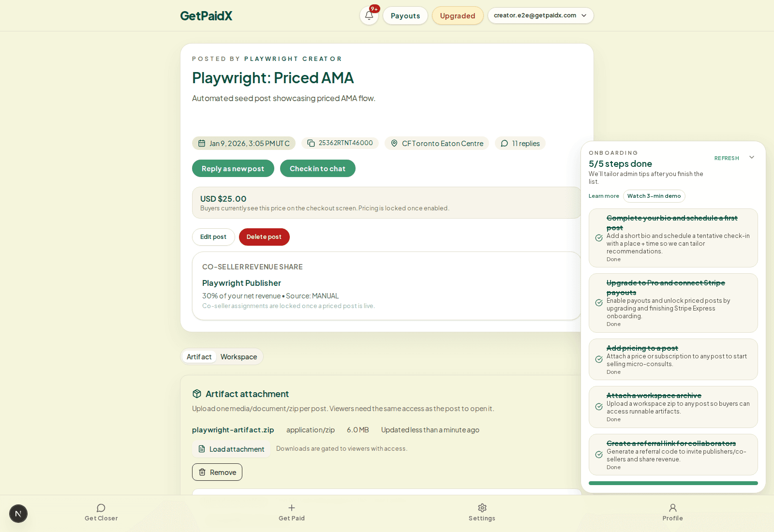774x532 pixels.
Task: Click checkmark beside 'Upgrade to Pro' step
Action: point(598,303)
